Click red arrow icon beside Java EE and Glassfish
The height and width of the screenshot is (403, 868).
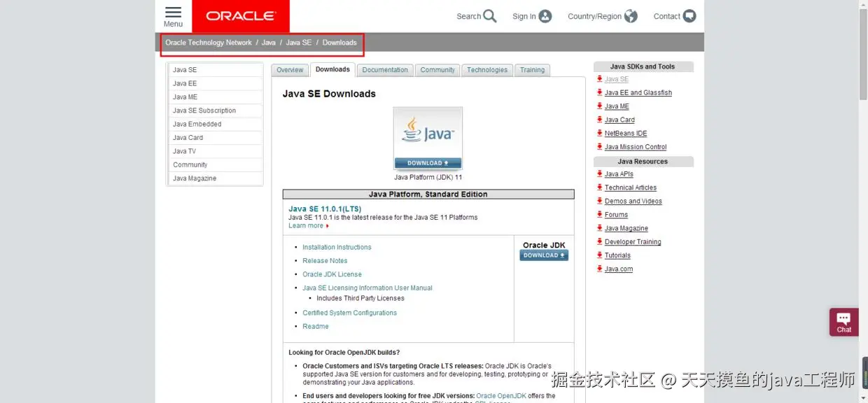click(x=599, y=92)
